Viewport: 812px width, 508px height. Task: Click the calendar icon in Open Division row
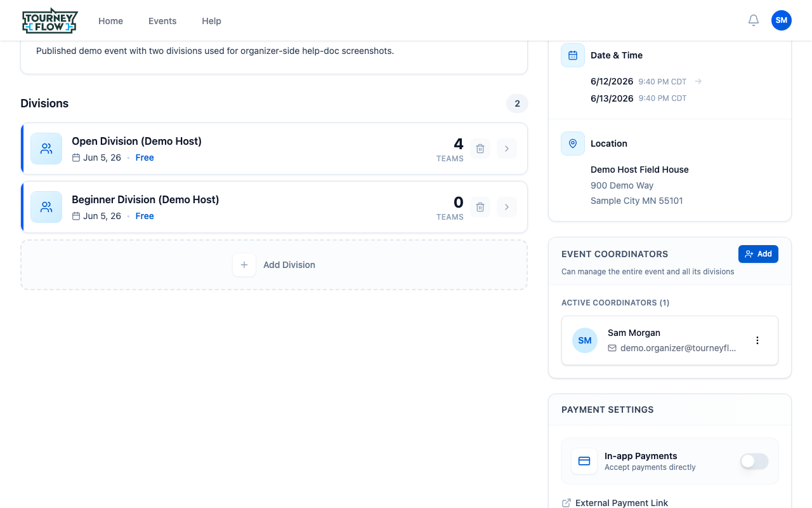pos(76,157)
